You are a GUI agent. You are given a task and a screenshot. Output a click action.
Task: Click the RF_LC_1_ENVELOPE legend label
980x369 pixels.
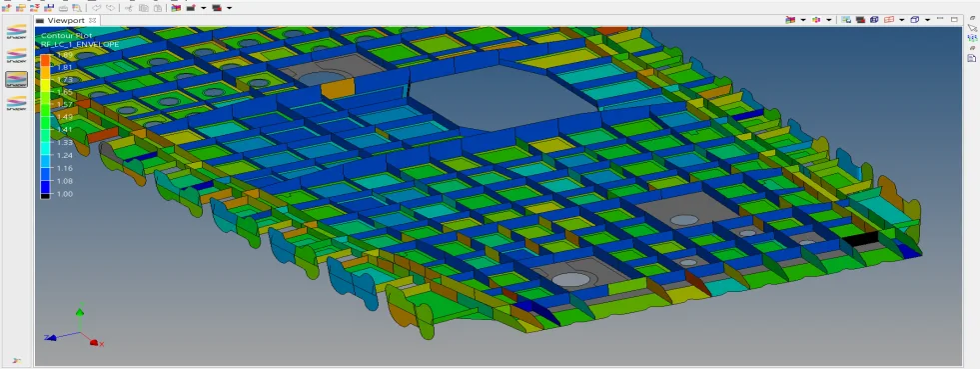[x=79, y=44]
